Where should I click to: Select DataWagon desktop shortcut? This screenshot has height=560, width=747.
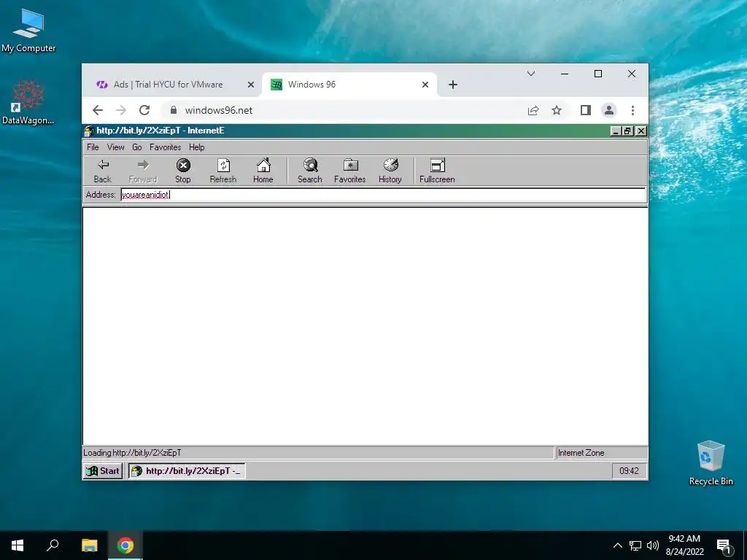pyautogui.click(x=28, y=102)
